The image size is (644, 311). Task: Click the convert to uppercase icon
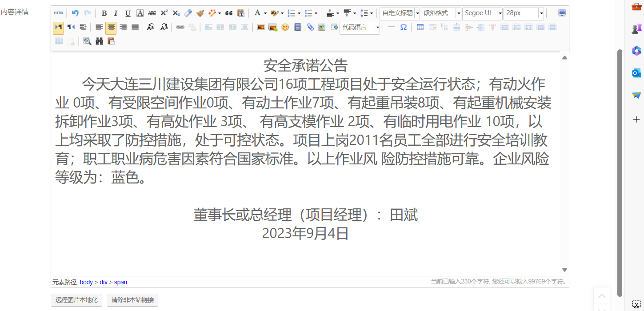pos(151,27)
